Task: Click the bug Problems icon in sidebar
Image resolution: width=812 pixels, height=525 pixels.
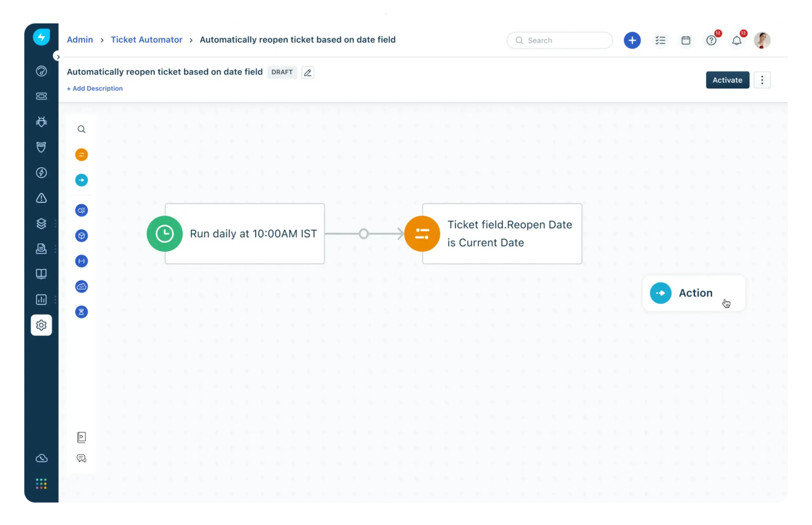Action: click(41, 122)
